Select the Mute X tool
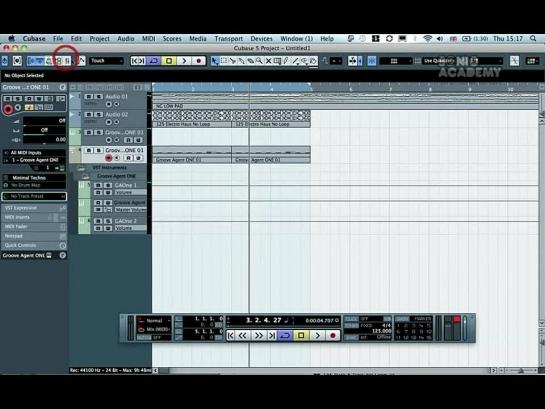545x409 pixels. (268, 61)
